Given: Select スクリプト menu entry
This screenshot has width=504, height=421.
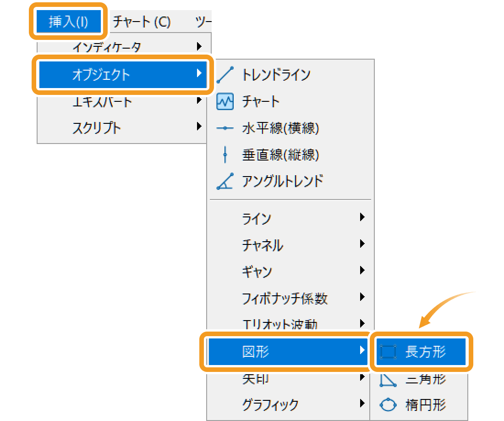Looking at the screenshot, I should point(122,127).
